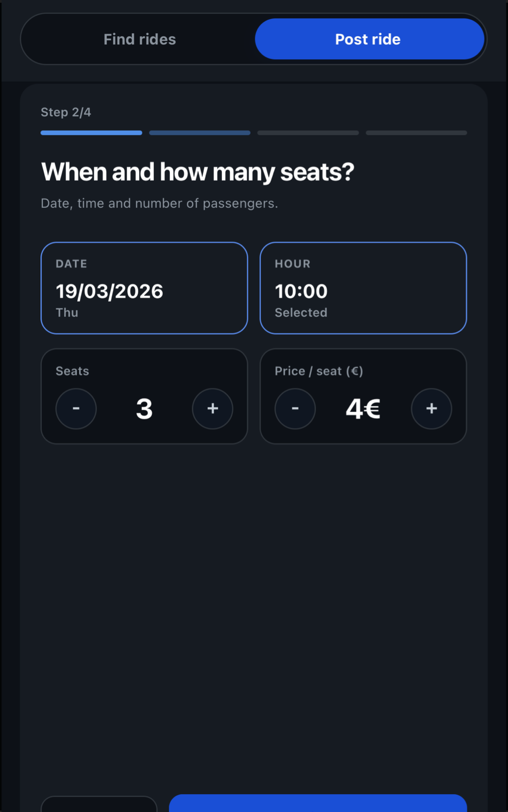Click the third step progress bar segment
This screenshot has width=508, height=812.
click(x=308, y=133)
